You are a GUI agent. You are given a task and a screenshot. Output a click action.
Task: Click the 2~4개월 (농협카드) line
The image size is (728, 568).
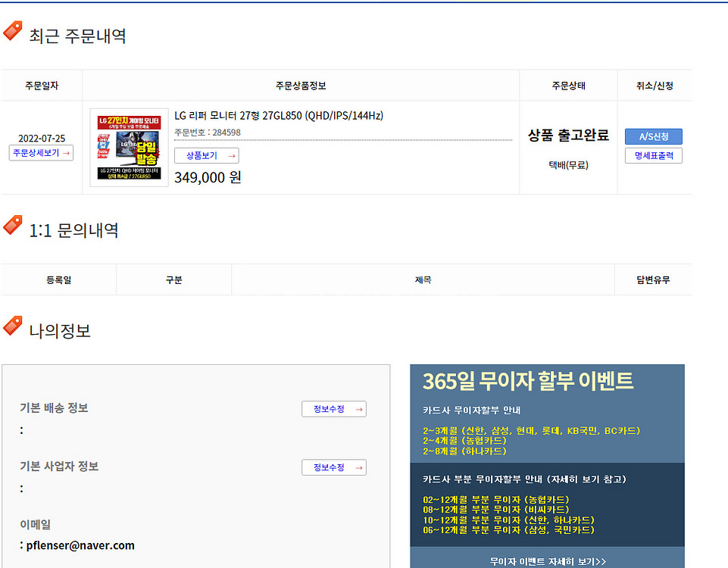coord(464,440)
